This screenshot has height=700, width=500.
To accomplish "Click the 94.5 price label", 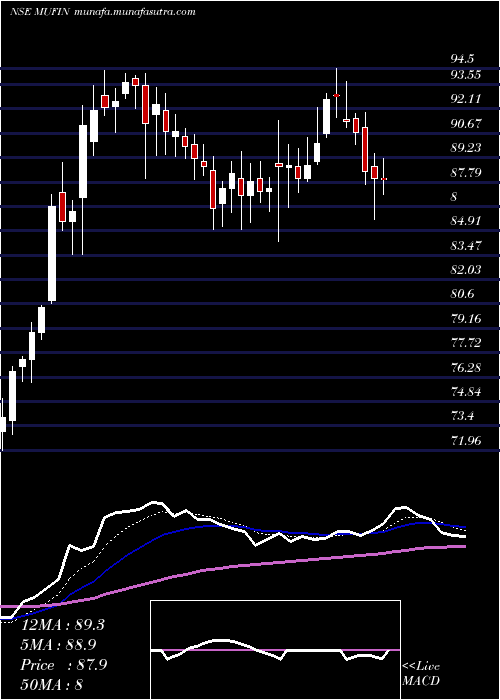I will pos(462,59).
